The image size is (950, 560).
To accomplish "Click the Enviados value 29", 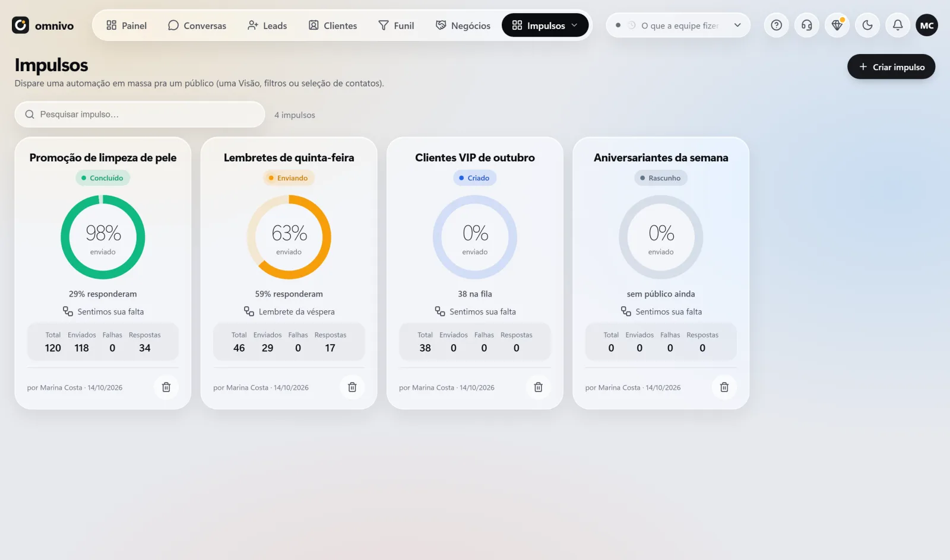I will 268,348.
